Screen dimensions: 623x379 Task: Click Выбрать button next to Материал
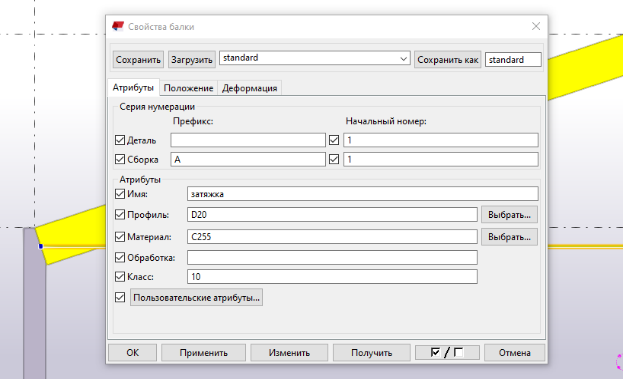coord(509,237)
